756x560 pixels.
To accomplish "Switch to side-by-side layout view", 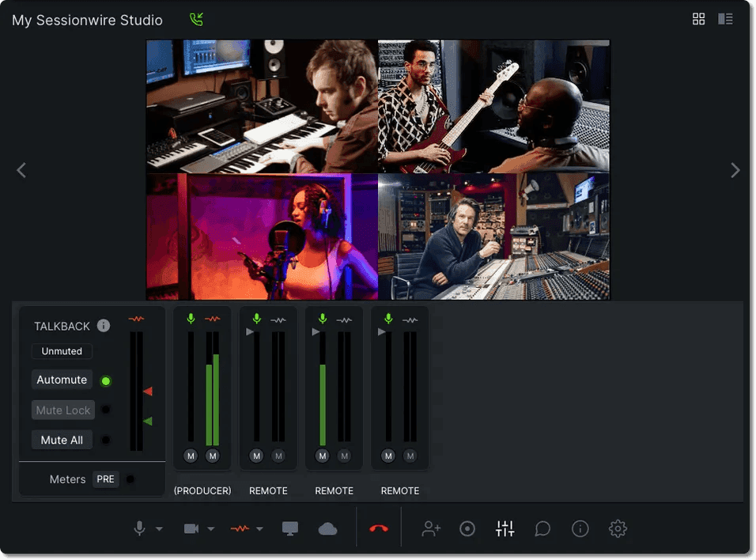I will tap(725, 18).
